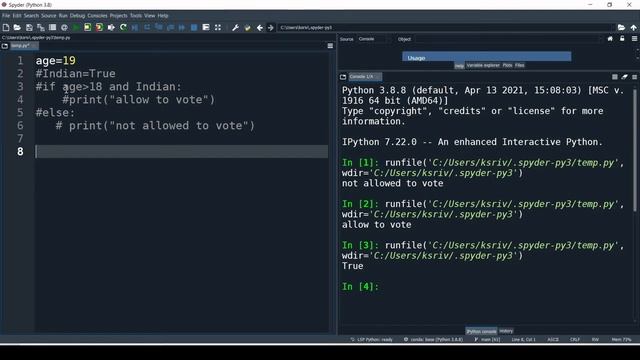This screenshot has height=360, width=640.
Task: Click the debugger step over icon
Action: [147, 27]
